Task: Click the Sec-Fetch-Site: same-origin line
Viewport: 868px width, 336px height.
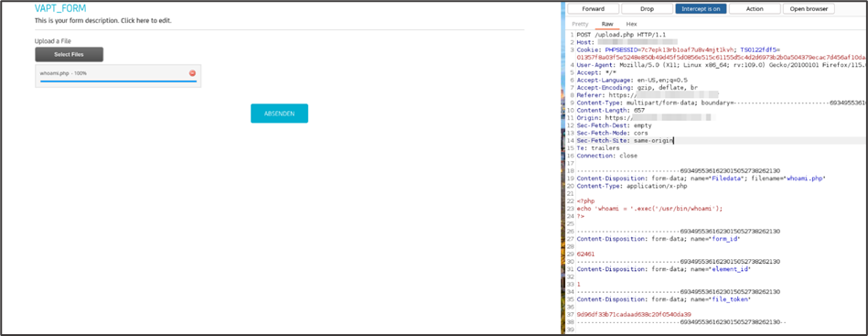Action: point(625,141)
